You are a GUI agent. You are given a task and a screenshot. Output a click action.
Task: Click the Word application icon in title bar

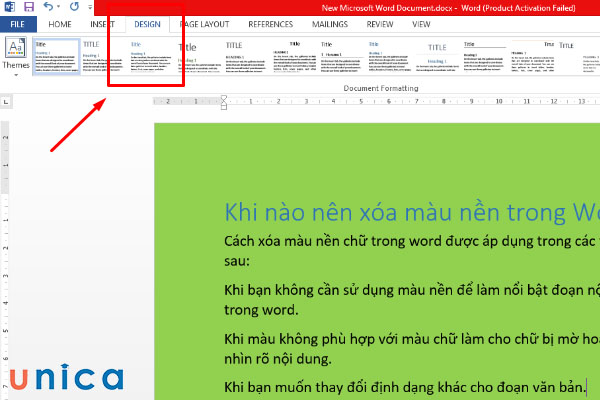(10, 7)
